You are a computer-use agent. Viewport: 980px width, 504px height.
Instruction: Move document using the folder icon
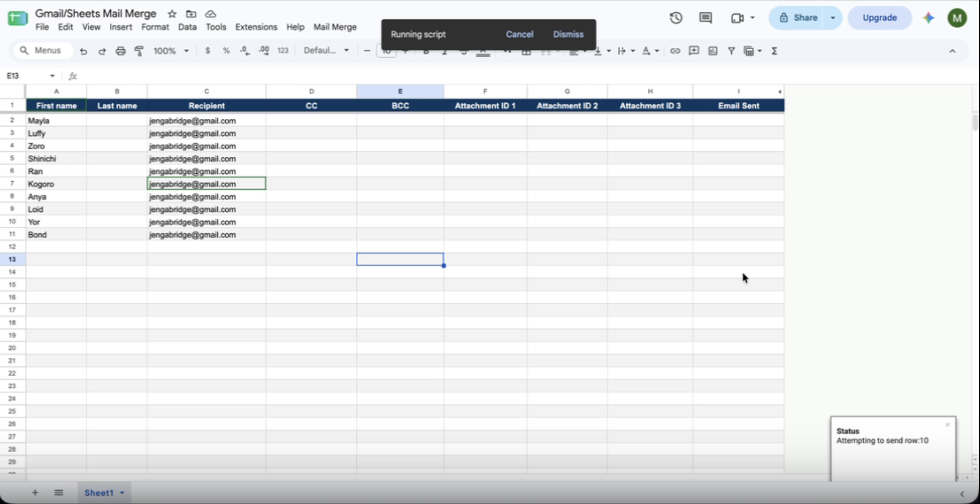[x=191, y=14]
